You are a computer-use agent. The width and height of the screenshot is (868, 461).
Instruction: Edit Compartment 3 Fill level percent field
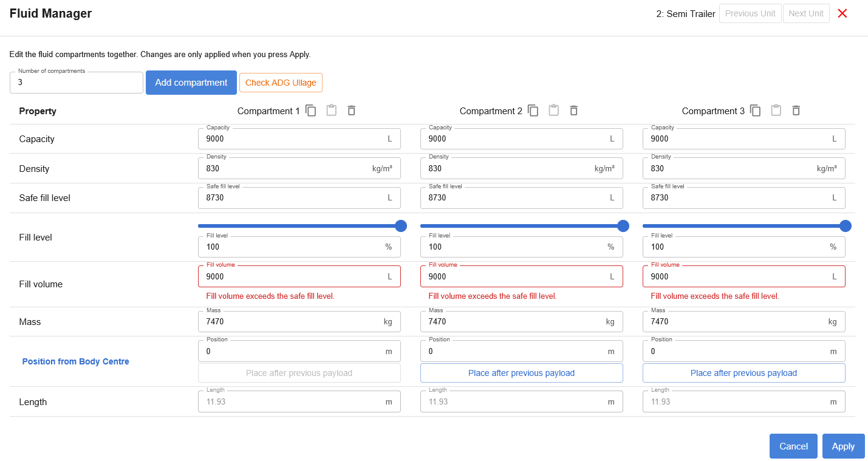coord(744,247)
